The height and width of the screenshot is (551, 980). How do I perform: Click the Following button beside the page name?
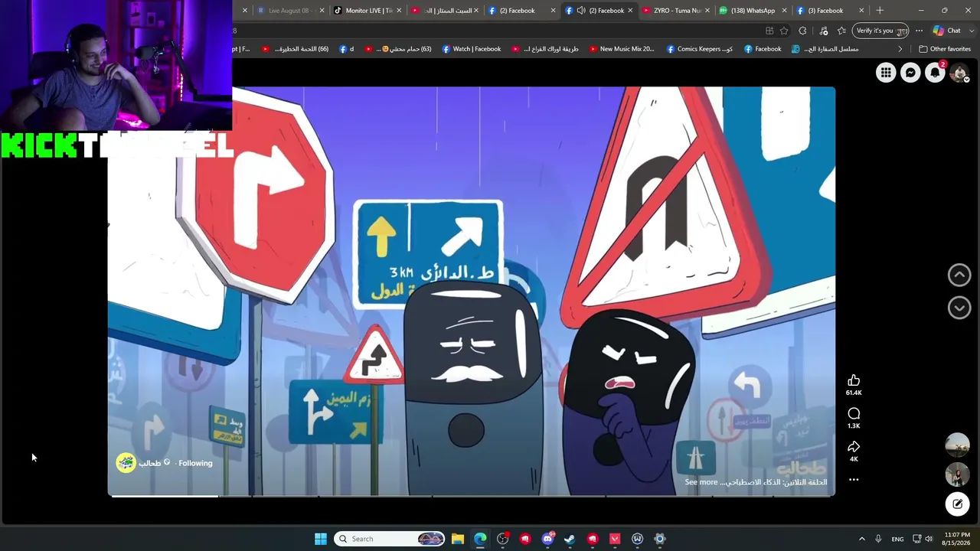(x=195, y=463)
